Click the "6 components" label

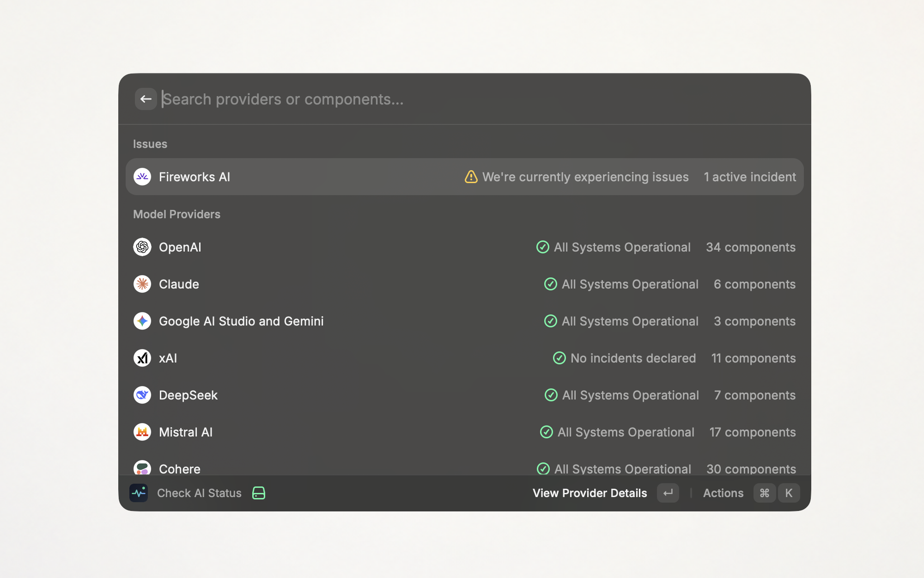click(754, 284)
